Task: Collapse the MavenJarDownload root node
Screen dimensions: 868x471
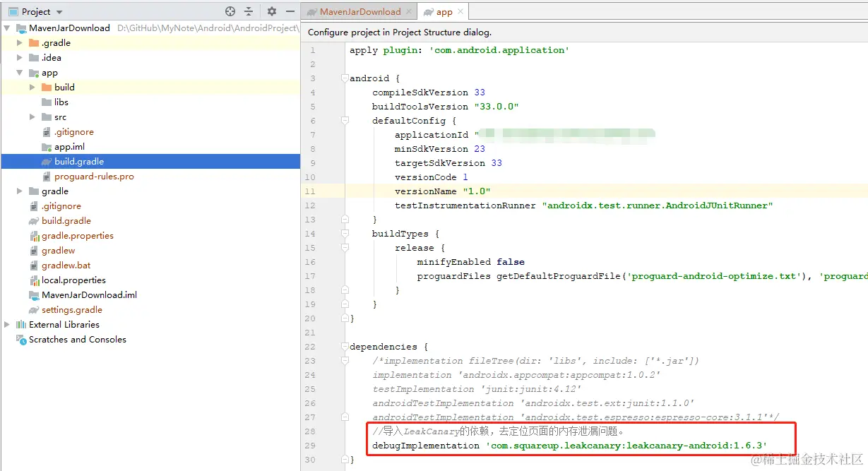Action: (7, 28)
